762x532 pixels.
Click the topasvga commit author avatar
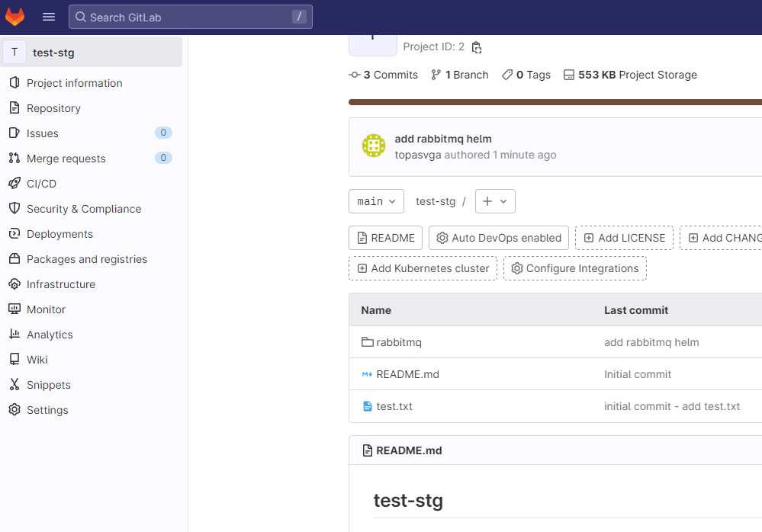(x=374, y=146)
